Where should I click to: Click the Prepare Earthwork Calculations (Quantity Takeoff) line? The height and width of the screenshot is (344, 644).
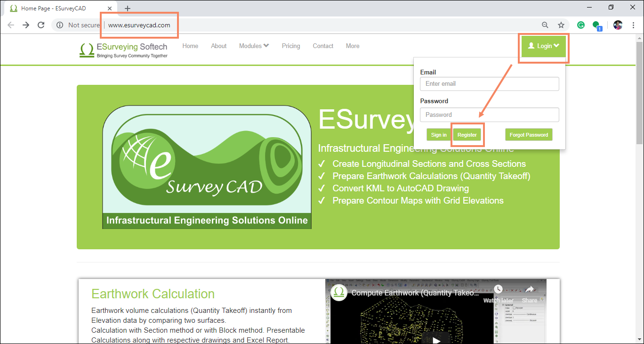point(432,176)
